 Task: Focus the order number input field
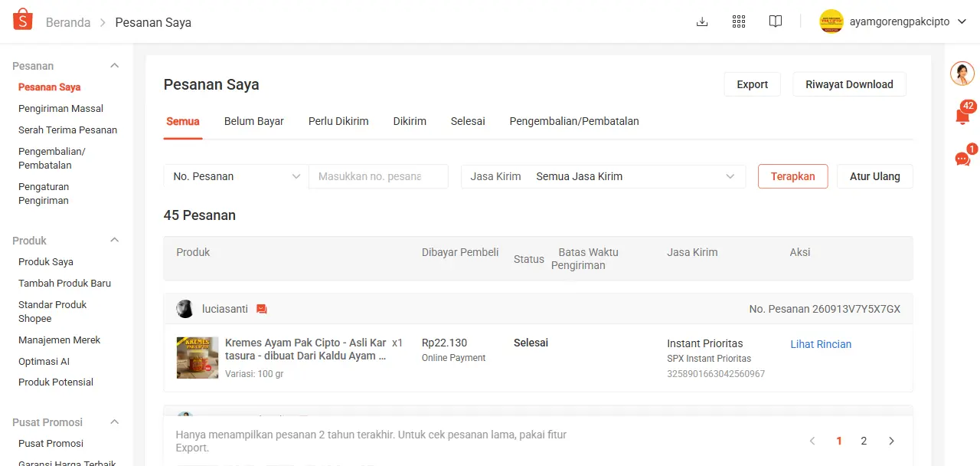coord(378,176)
